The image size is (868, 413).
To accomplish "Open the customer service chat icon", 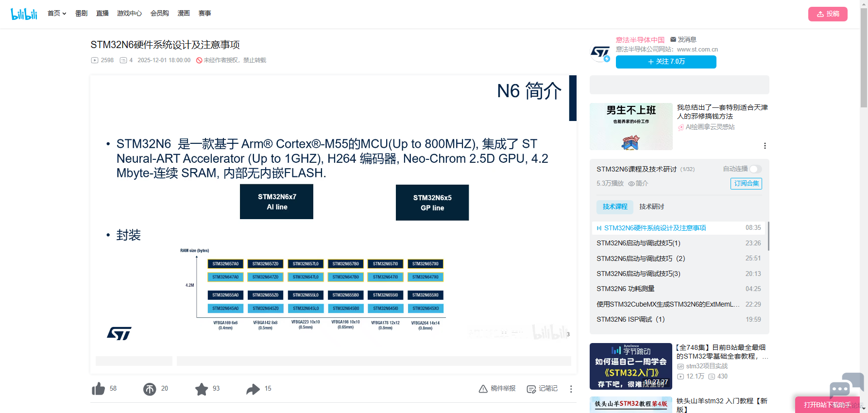I will (x=845, y=385).
